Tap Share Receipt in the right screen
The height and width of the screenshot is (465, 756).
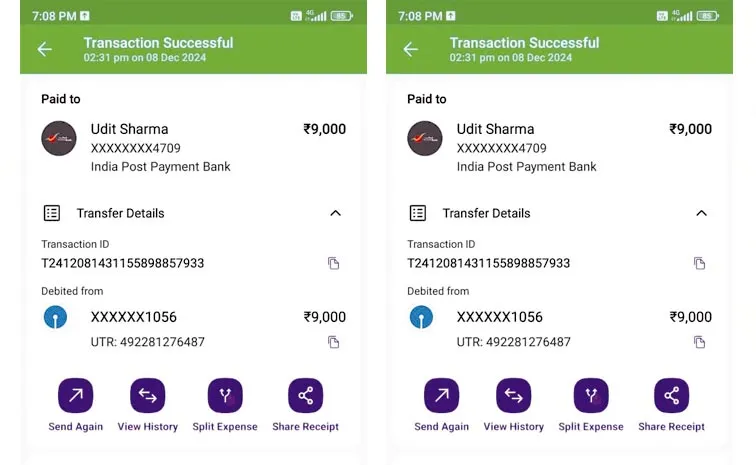pos(671,396)
